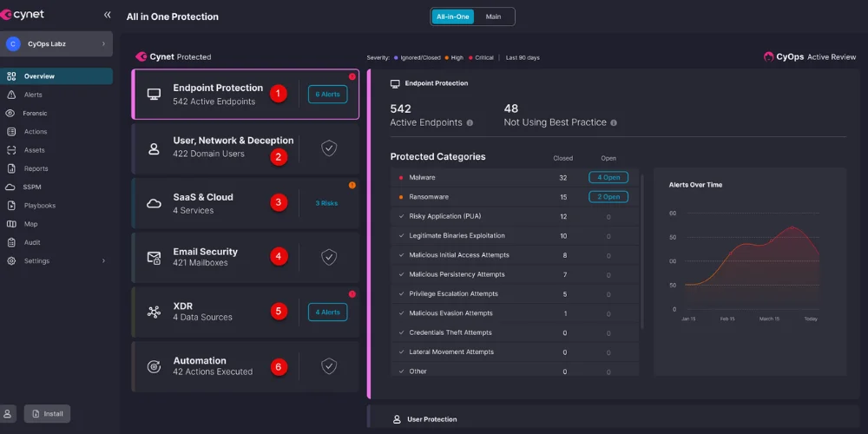Click the shield checkmark on Email Security
The image size is (868, 434).
click(x=329, y=257)
